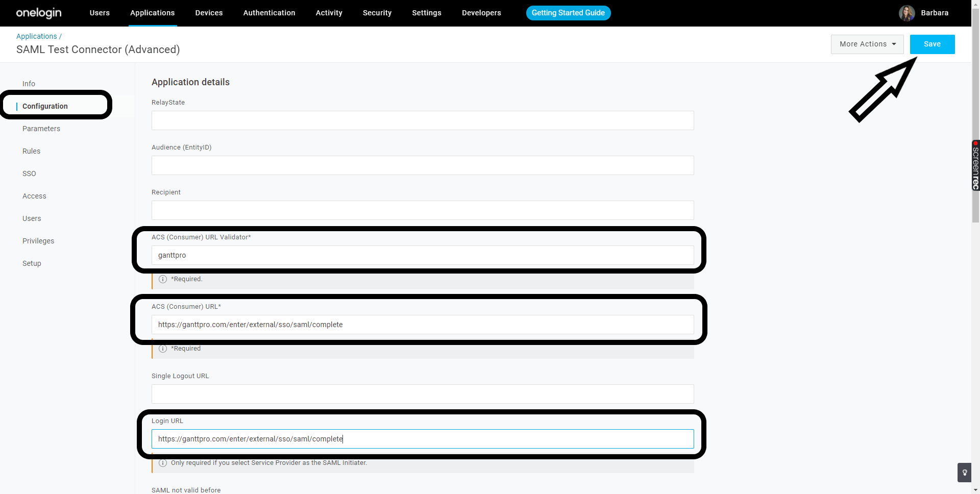Focus the Single Logout URL field
The image size is (980, 494).
(x=423, y=394)
